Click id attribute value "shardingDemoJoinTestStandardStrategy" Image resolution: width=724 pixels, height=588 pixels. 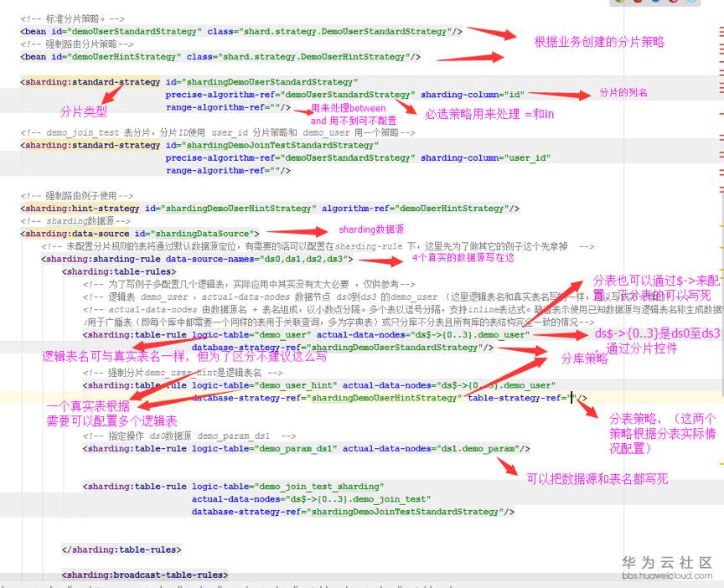pos(281,146)
